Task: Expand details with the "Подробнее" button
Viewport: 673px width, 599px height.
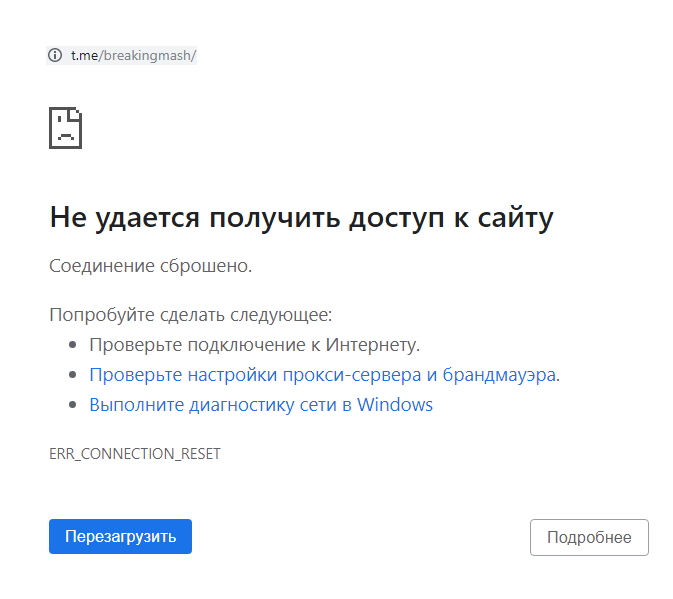Action: tap(589, 537)
